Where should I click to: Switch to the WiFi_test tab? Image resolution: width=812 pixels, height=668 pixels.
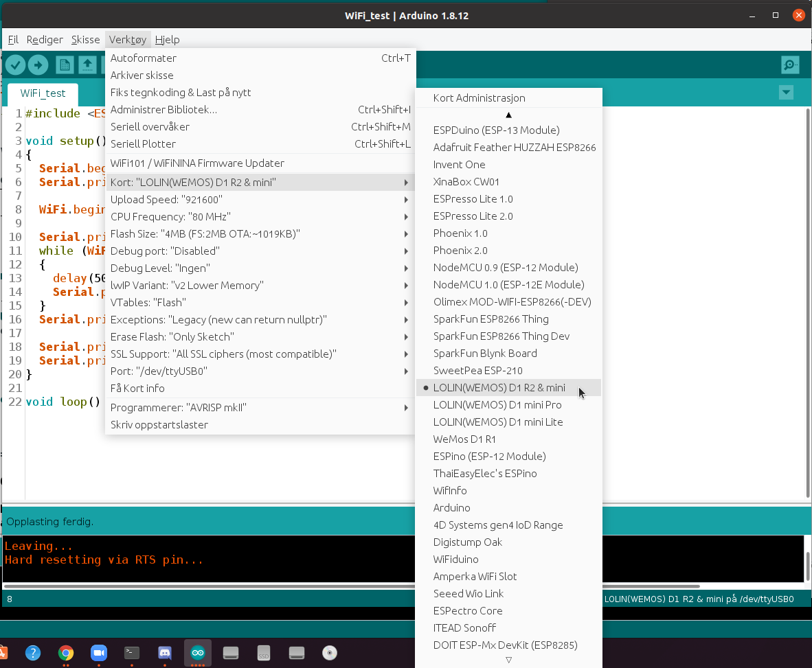coord(43,93)
